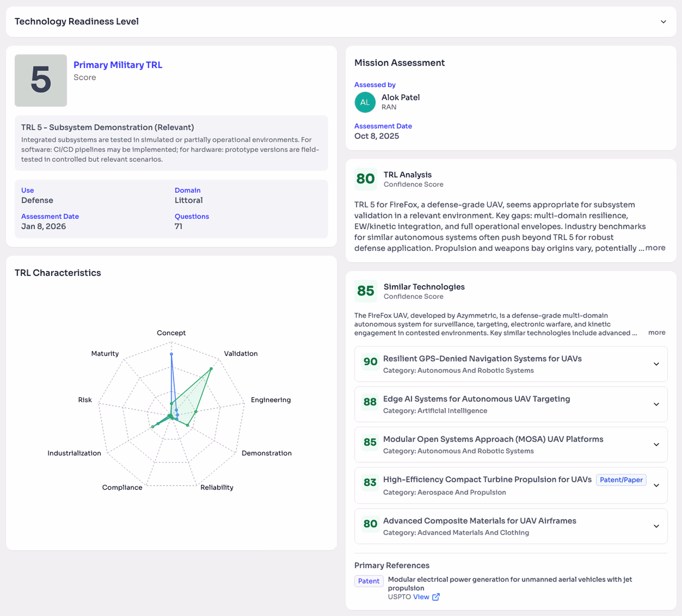Image resolution: width=682 pixels, height=616 pixels.
Task: Click the 80 TRL Analysis confidence badge
Action: pos(365,179)
